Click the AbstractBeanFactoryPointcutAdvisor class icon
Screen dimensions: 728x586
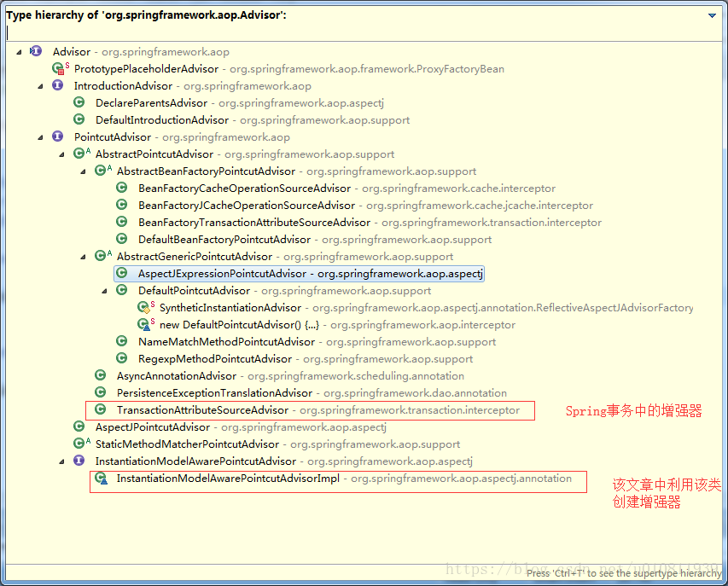coord(102,170)
